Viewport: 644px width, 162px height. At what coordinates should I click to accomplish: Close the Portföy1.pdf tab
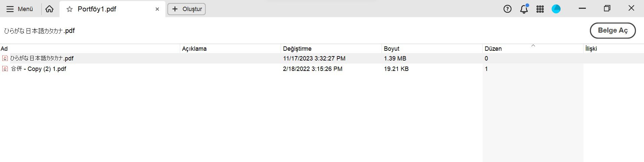tap(157, 9)
